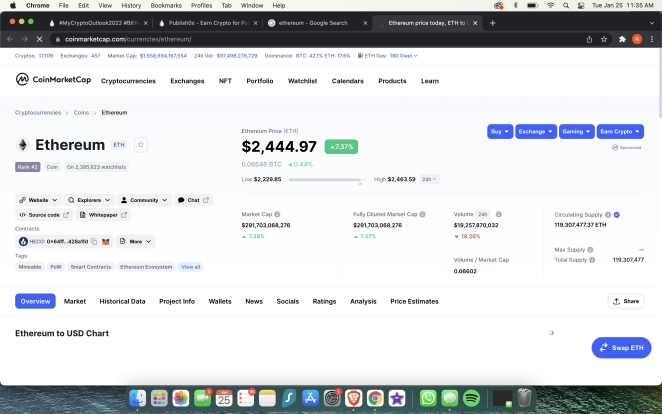Click the Total Supply info icon
The image size is (662, 414).
pos(592,260)
